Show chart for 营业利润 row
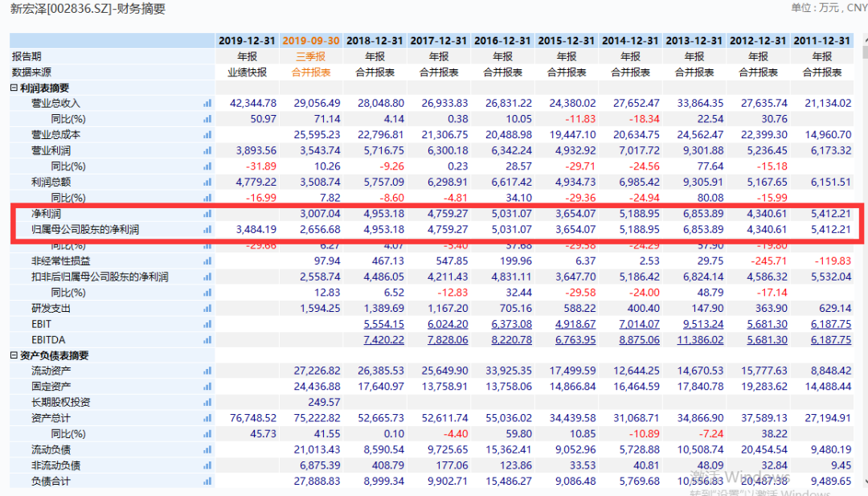This screenshot has height=496, width=868. pyautogui.click(x=207, y=150)
